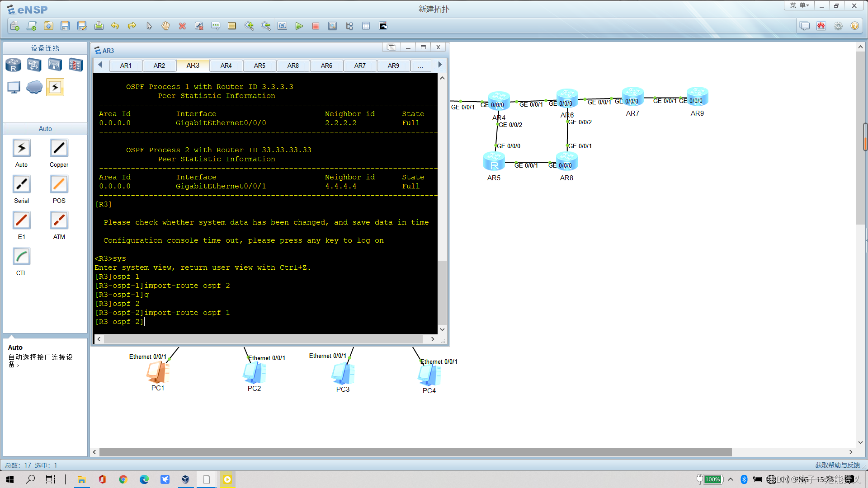
Task: Select the Cloud device category icon
Action: [34, 87]
